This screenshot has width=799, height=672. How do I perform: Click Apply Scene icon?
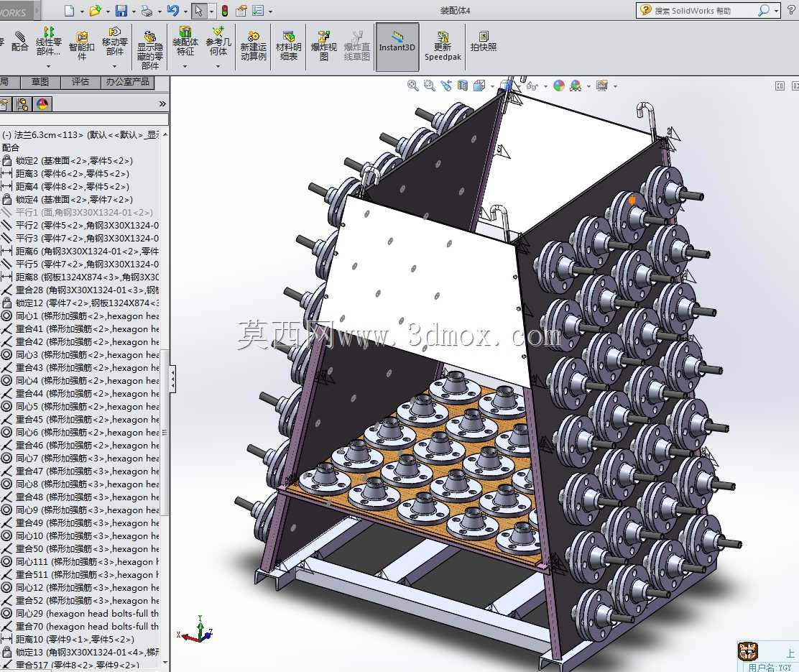tap(576, 86)
